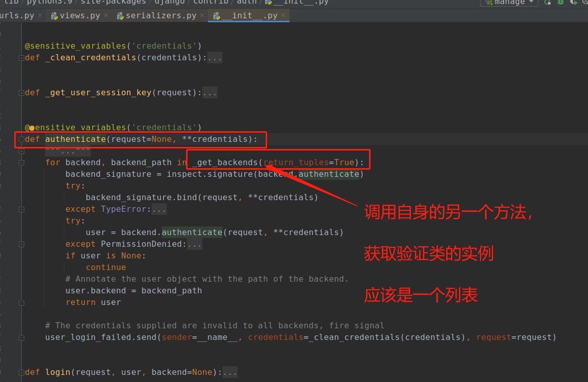Click 'TypeError' exception name
Viewport: 588px width, 382px height.
point(123,209)
